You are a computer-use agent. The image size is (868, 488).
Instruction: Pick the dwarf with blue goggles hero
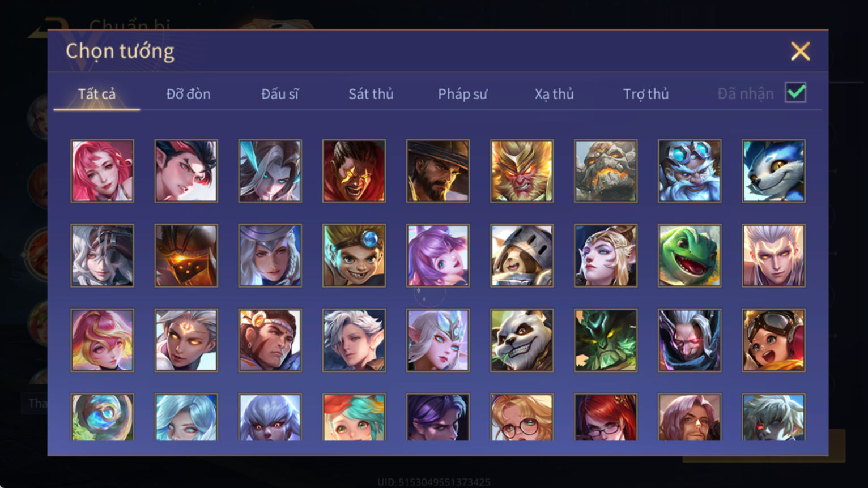(x=690, y=171)
